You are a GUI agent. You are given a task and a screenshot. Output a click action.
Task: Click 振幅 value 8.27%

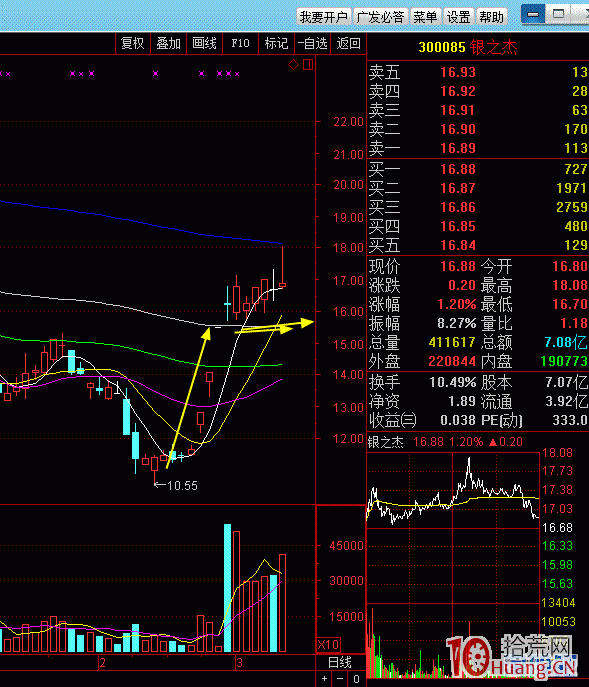point(457,323)
